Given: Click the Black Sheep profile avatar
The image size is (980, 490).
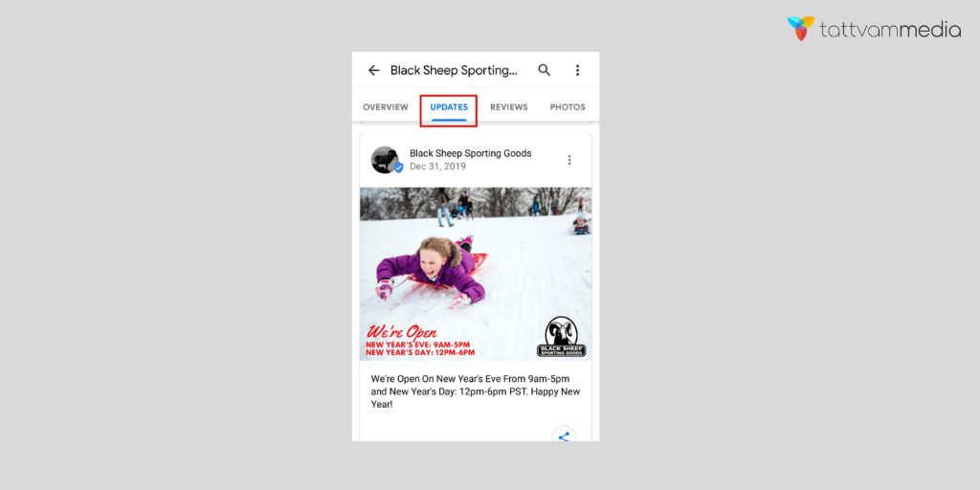Looking at the screenshot, I should click(385, 160).
